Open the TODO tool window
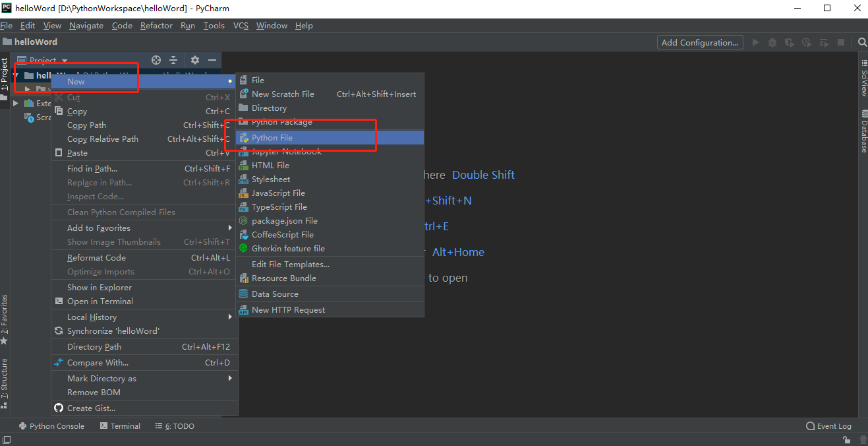Screen dimensions: 868x446 [175, 426]
